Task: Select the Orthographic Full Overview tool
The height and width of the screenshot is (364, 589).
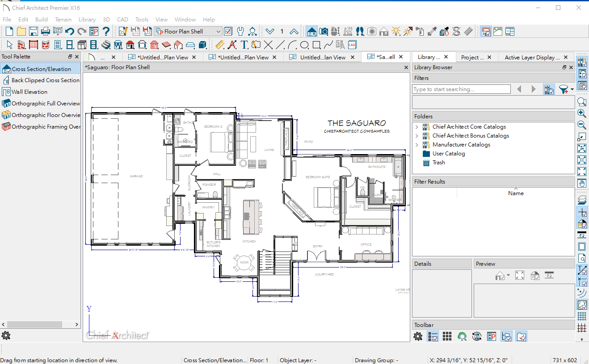Action: coord(41,104)
